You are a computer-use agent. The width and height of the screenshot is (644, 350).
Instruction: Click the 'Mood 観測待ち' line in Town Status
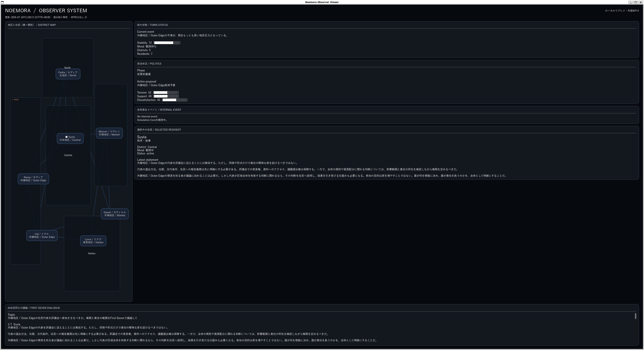147,46
